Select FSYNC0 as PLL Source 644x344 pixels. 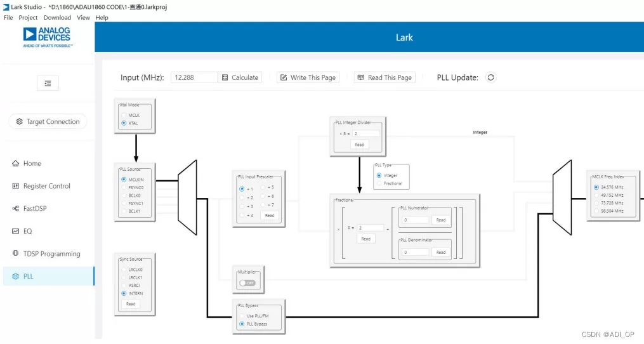pos(124,187)
